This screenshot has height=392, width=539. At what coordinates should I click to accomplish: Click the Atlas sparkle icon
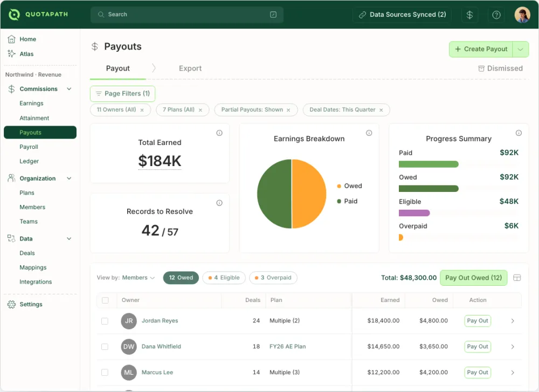[x=11, y=53]
